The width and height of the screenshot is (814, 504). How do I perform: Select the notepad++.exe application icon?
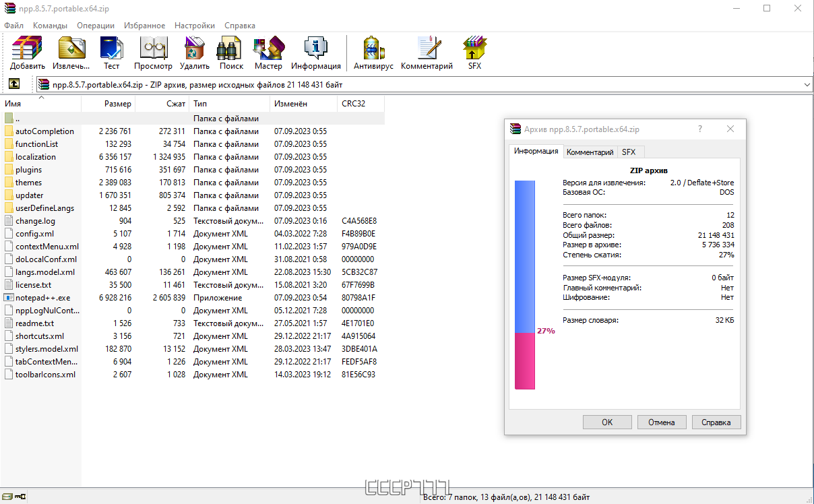coord(9,298)
